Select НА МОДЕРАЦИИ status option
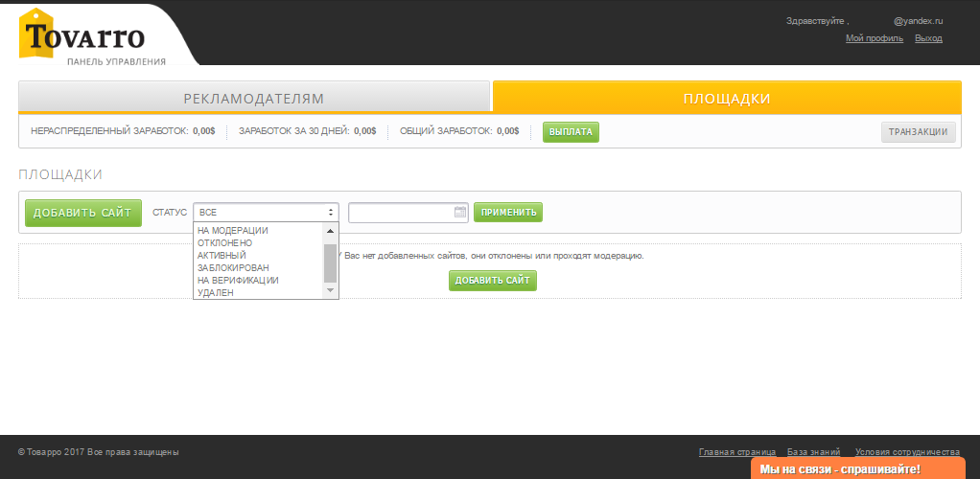 pyautogui.click(x=232, y=231)
